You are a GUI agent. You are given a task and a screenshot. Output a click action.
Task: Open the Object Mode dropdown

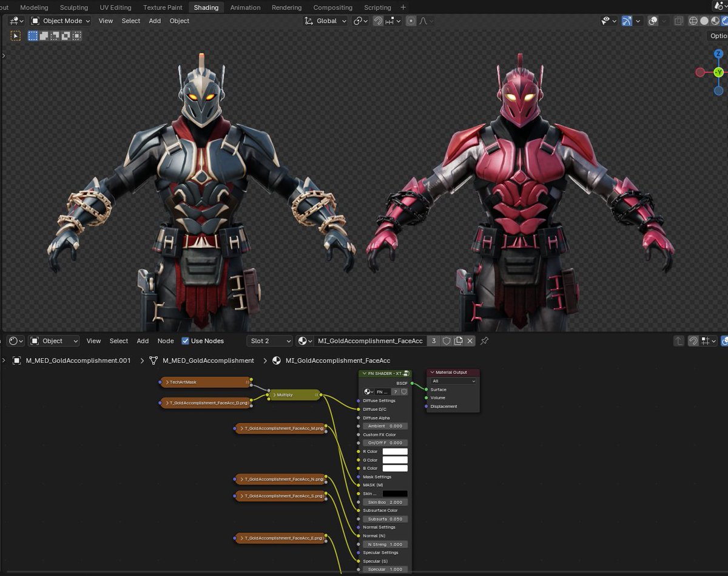[x=61, y=21]
